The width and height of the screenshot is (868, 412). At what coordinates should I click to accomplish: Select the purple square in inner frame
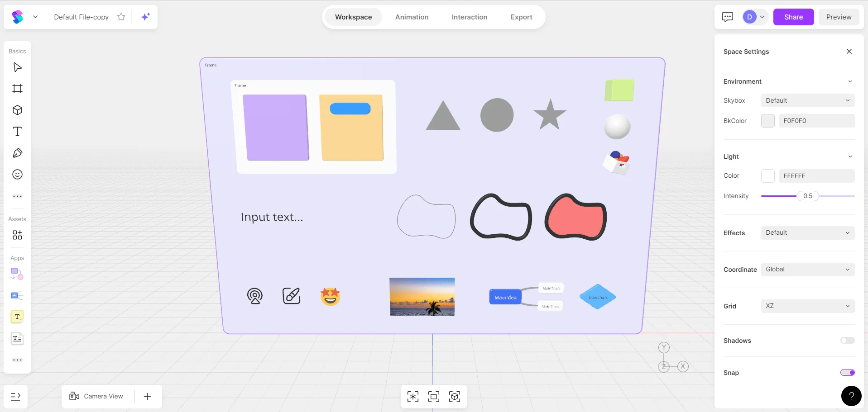click(x=276, y=128)
